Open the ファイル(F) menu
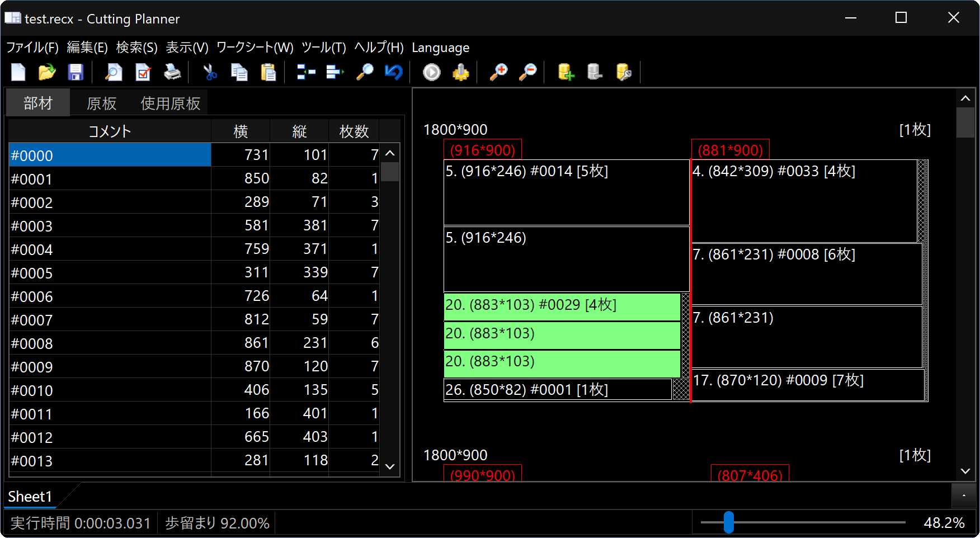Image resolution: width=980 pixels, height=538 pixels. [x=32, y=48]
